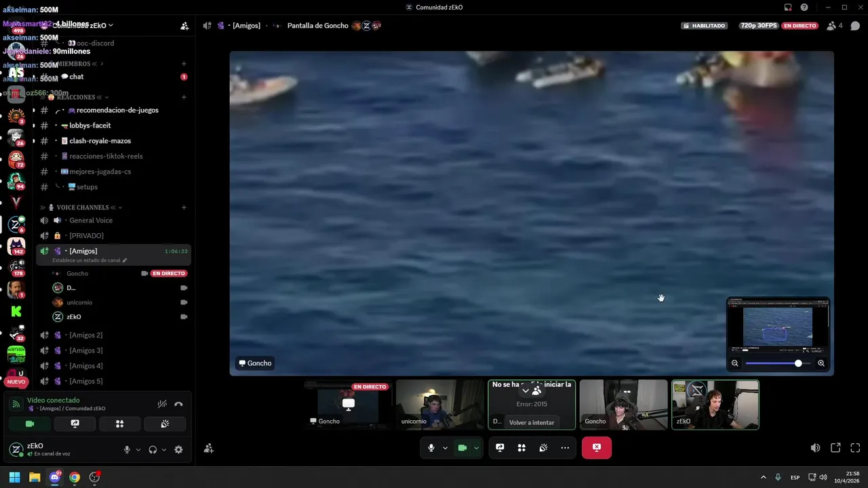Image resolution: width=868 pixels, height=488 pixels.
Task: Stop watching stream with red button
Action: 597,448
